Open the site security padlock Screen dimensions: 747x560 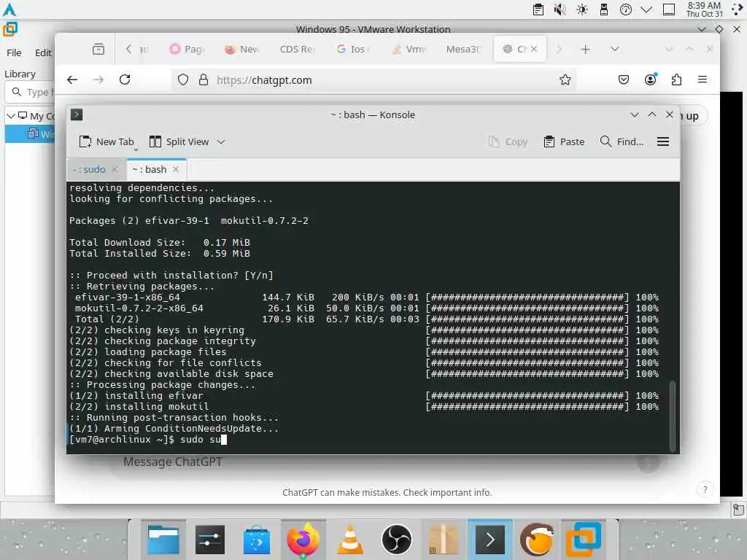pyautogui.click(x=204, y=79)
